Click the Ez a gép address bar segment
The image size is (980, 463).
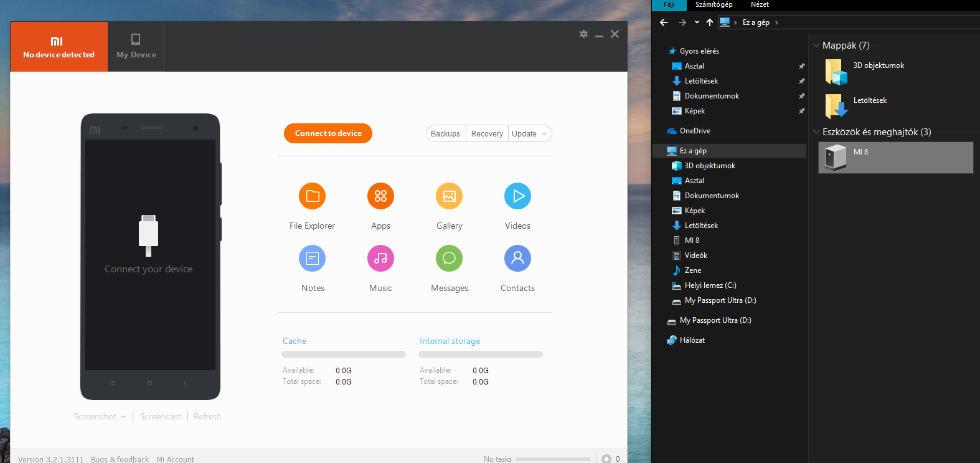756,22
